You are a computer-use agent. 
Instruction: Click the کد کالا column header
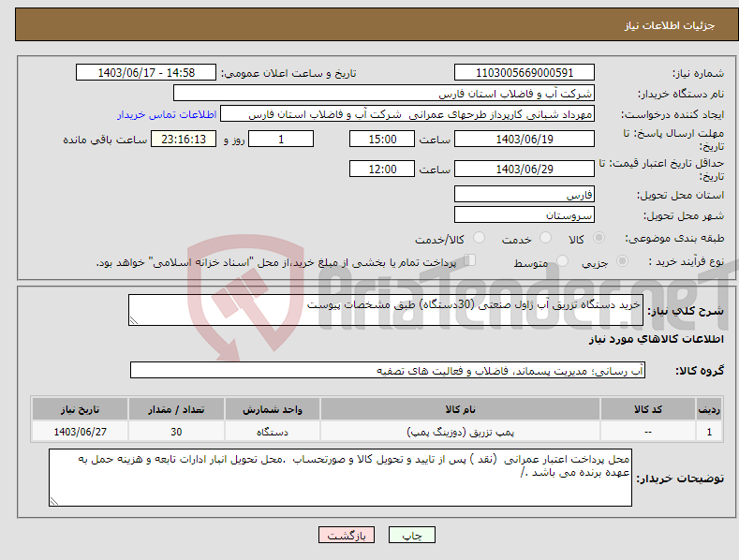[x=648, y=409]
